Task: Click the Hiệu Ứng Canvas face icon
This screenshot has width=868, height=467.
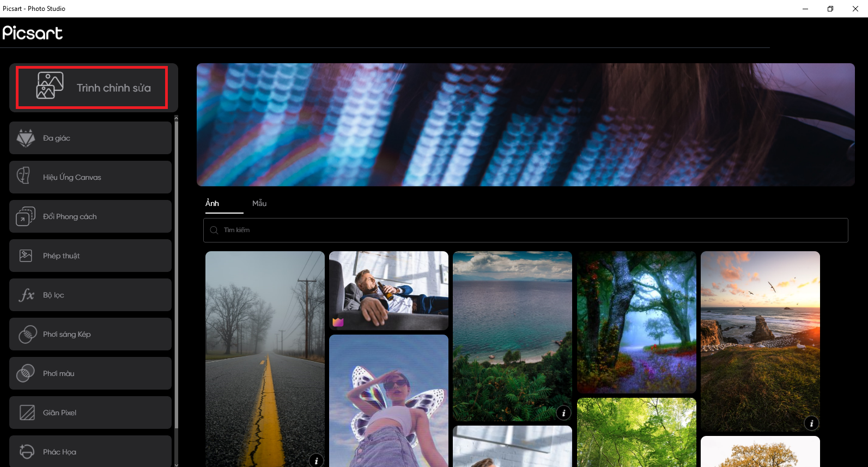Action: [x=23, y=176]
